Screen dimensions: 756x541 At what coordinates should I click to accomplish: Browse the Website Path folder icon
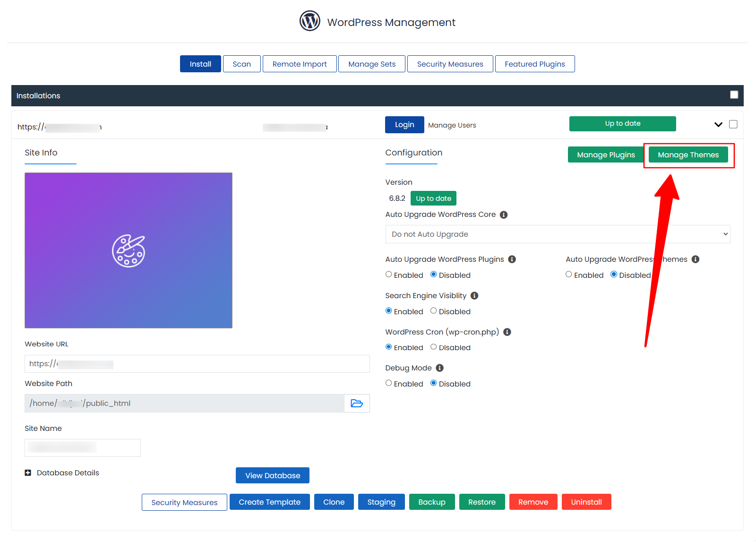coord(357,404)
